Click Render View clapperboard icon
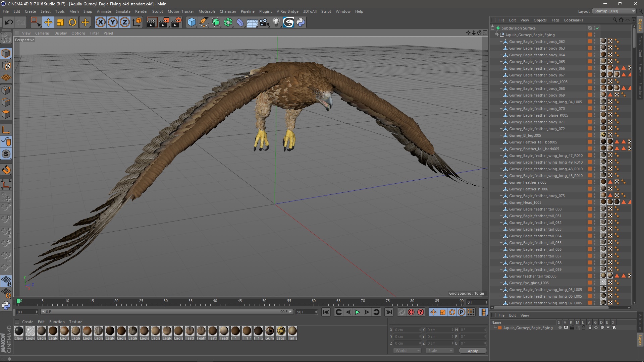This screenshot has width=644, height=362. coord(151,22)
